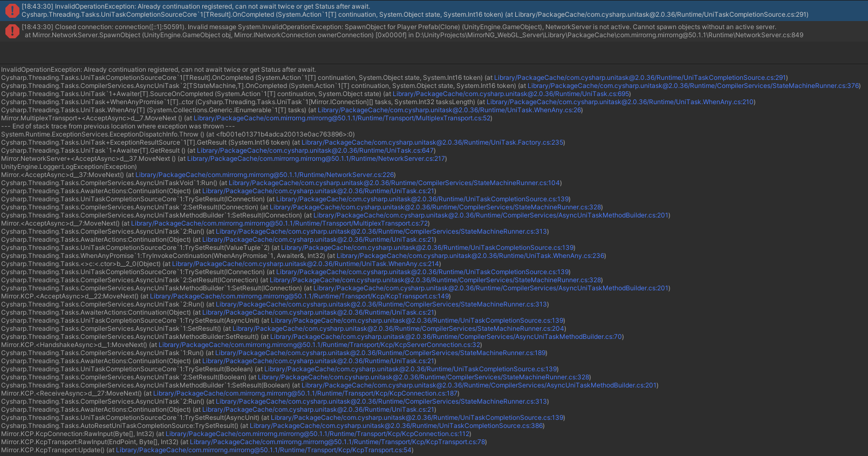Open the StateMachineRunner.cs:204 link
The height and width of the screenshot is (456, 868).
[398, 329]
